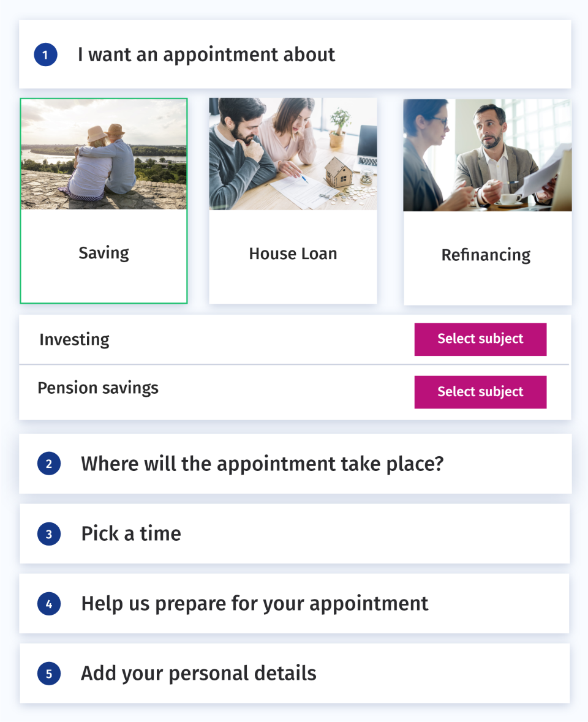Select subject for Pension savings

click(x=480, y=392)
